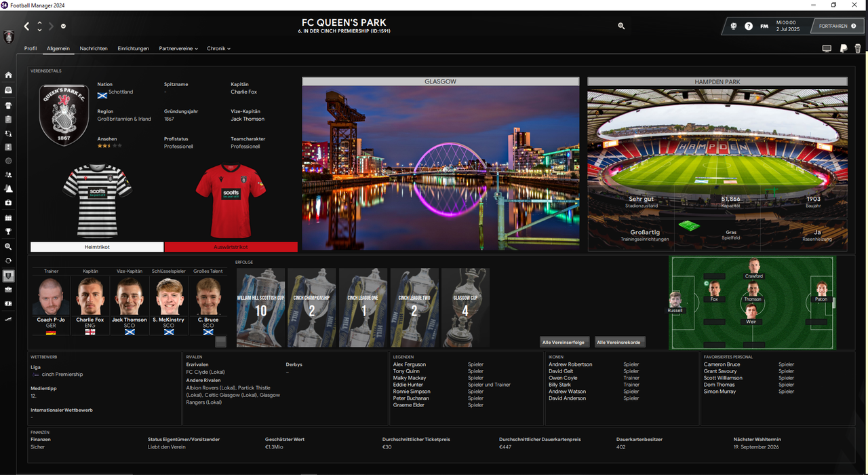Click Crawford on the pitch lineup

pyautogui.click(x=753, y=269)
